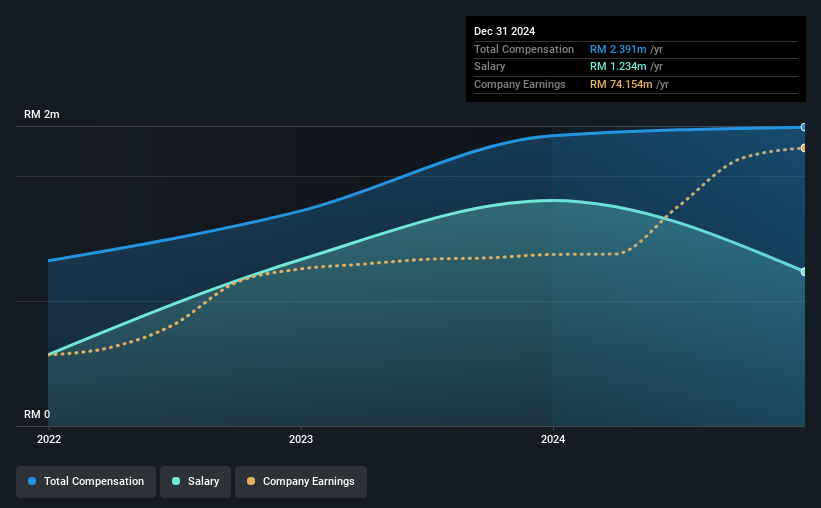Select the 2022 x-axis label
The image size is (821, 508).
click(x=49, y=439)
